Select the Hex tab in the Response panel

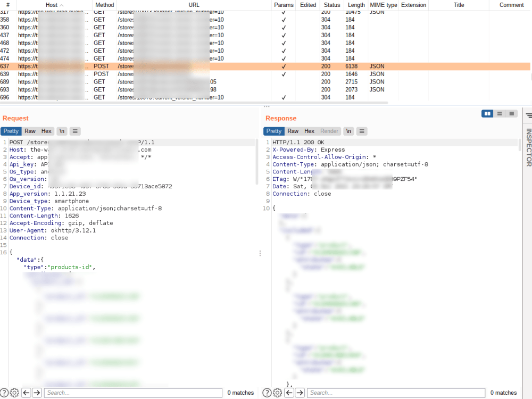(x=309, y=131)
